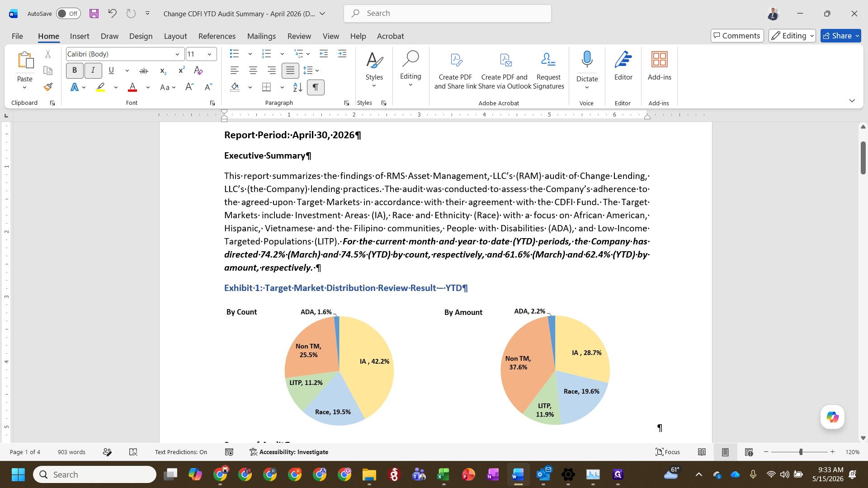Apply superscript formatting
The height and width of the screenshot is (488, 868).
(x=181, y=70)
